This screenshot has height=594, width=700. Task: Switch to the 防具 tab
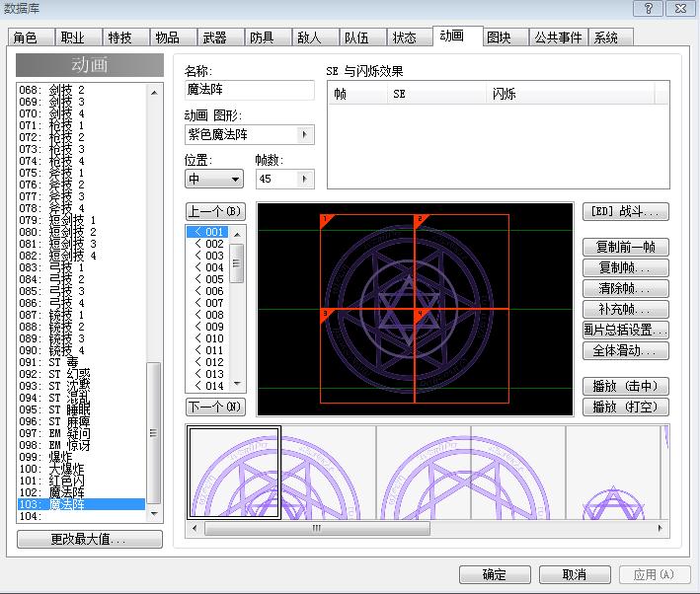tap(268, 37)
